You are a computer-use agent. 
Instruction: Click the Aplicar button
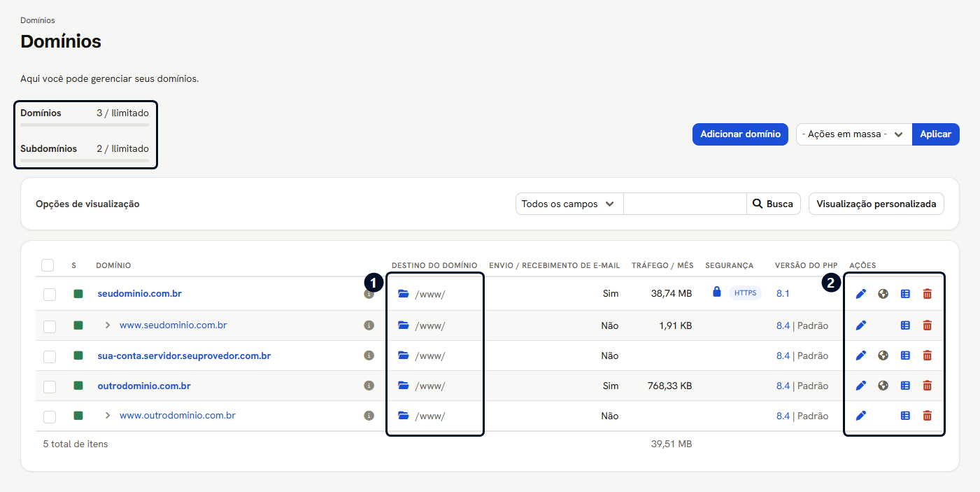(936, 134)
